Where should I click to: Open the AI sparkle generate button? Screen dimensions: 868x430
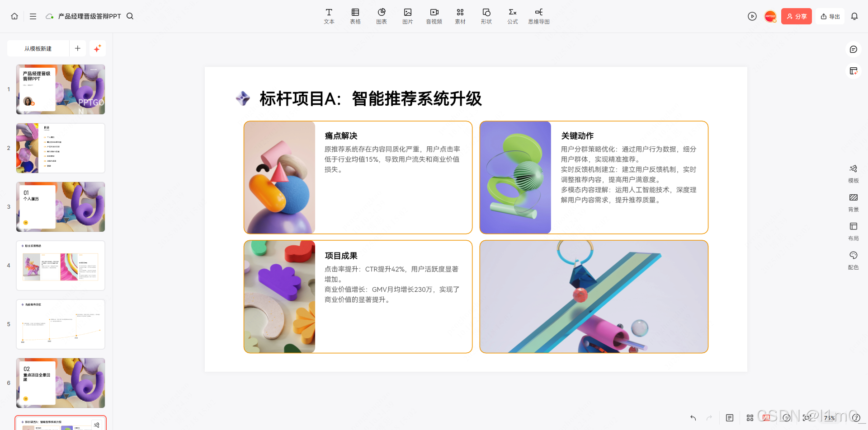point(98,48)
